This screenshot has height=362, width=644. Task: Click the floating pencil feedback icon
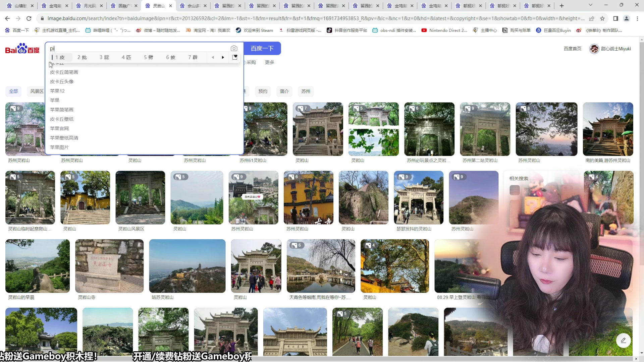click(x=624, y=340)
